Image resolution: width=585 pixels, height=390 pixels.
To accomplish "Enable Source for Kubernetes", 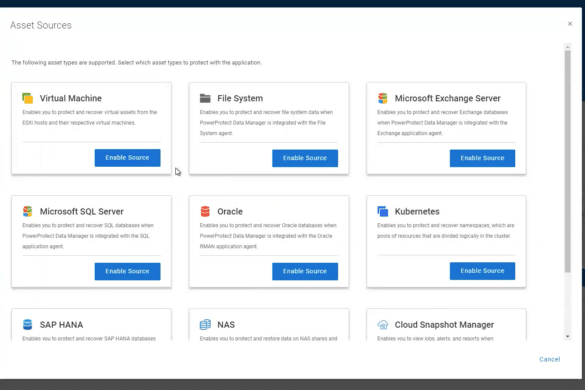I will pyautogui.click(x=482, y=271).
